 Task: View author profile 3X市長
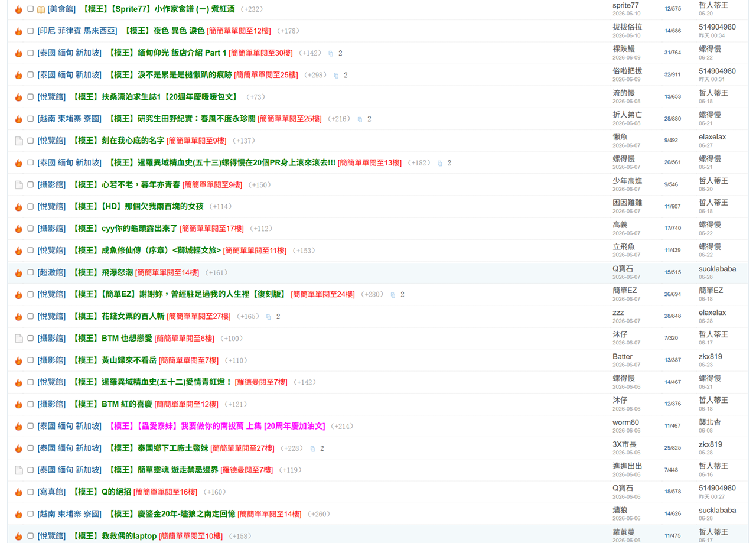click(x=625, y=444)
